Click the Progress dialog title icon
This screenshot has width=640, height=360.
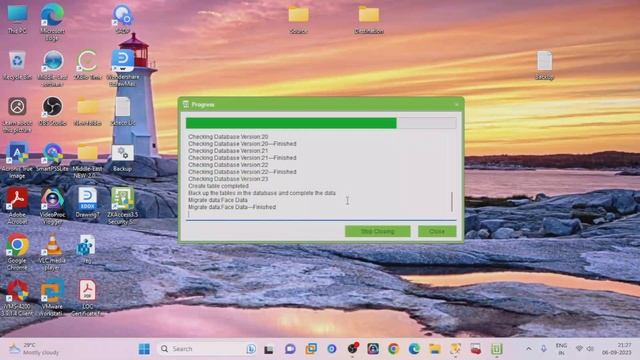pyautogui.click(x=186, y=104)
